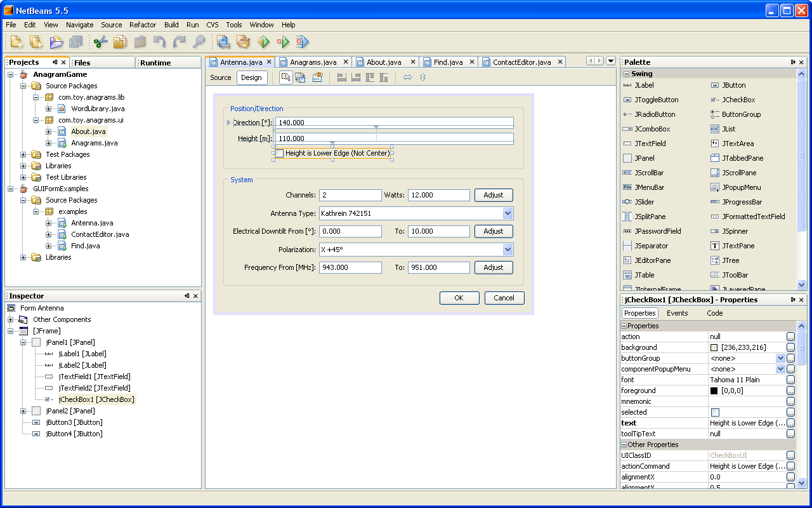Click the Open Project folder icon
812x508 pixels.
tap(56, 43)
